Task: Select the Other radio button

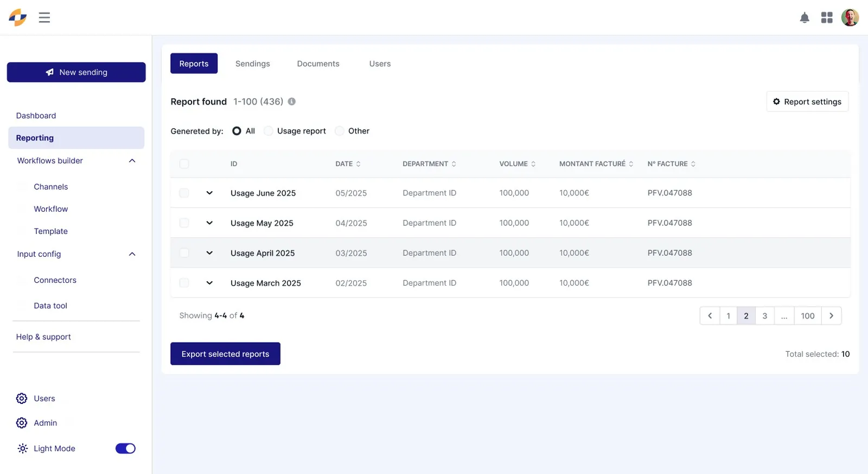Action: coord(340,131)
